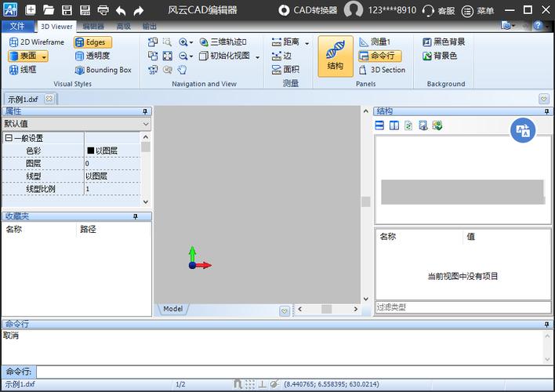Click the refresh document icon in 结构 toolbar
The width and height of the screenshot is (555, 392).
[408, 125]
